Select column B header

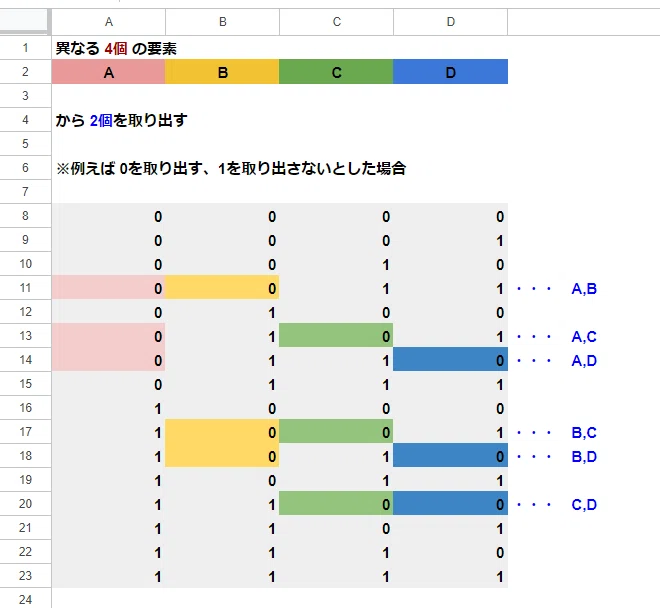[223, 22]
